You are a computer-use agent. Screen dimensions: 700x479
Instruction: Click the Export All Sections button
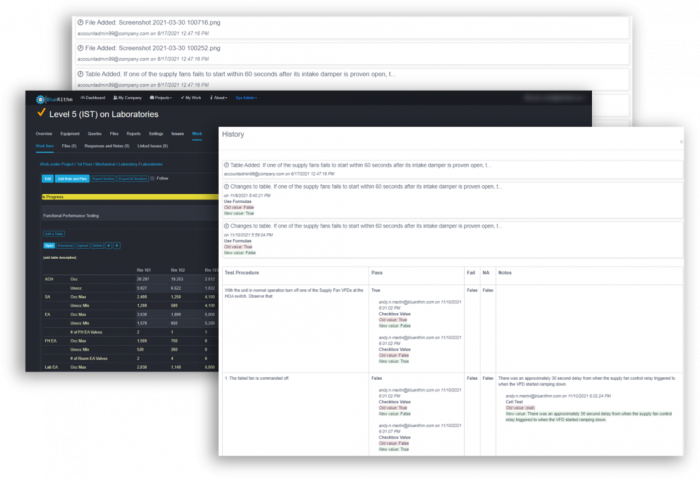tap(133, 179)
